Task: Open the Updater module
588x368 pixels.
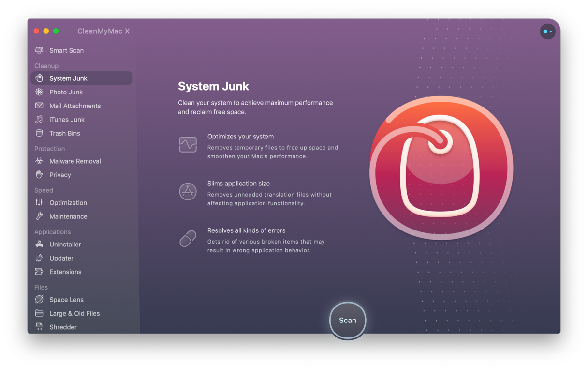Action: click(81, 258)
